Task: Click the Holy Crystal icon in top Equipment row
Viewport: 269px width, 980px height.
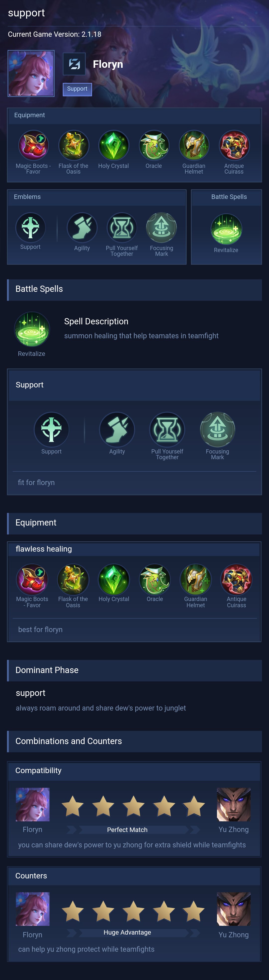Action: [113, 145]
